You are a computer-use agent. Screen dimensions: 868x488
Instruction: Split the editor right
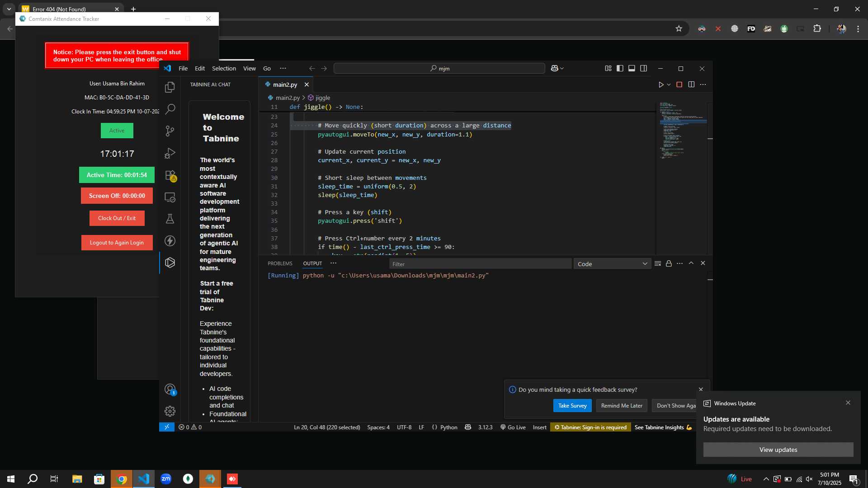click(691, 84)
